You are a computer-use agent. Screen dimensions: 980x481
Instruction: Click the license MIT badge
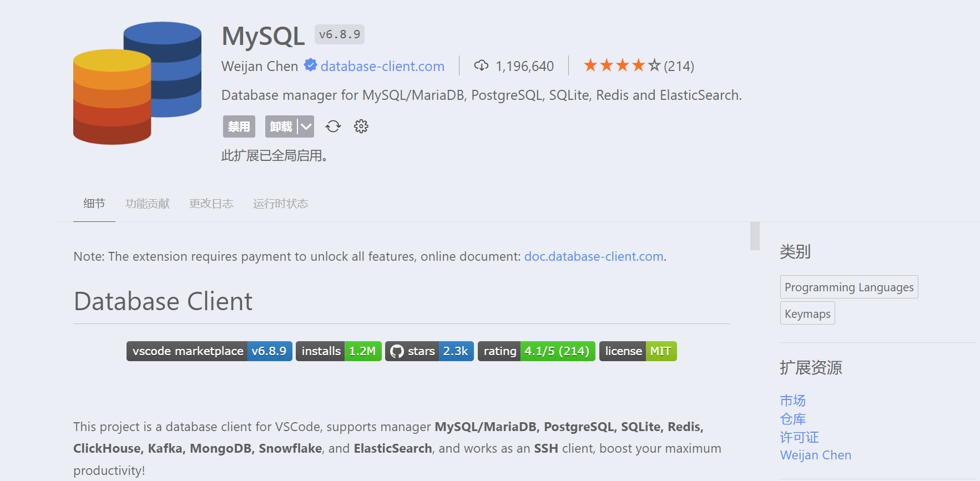tap(638, 351)
